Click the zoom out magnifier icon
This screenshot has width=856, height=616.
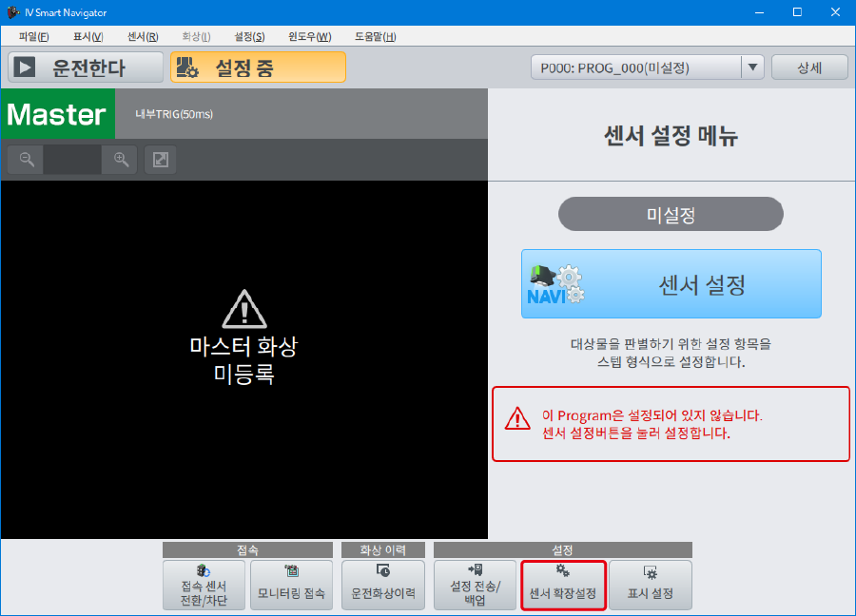point(26,160)
